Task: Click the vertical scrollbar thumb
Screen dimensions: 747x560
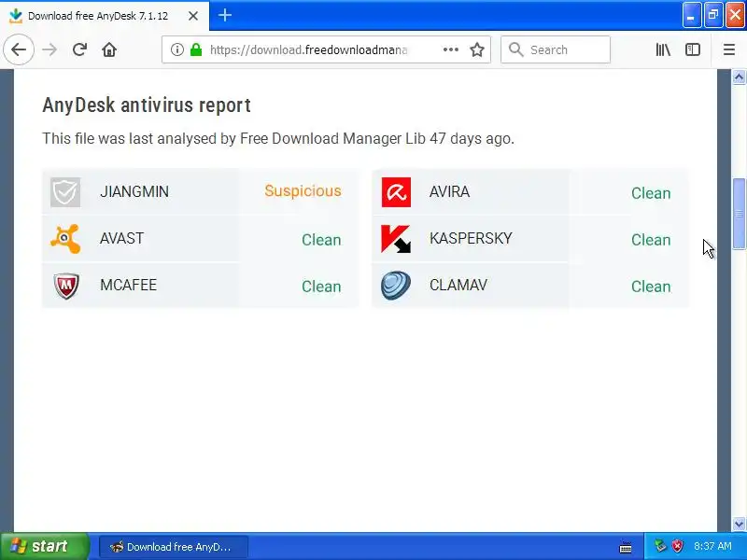Action: click(x=739, y=214)
